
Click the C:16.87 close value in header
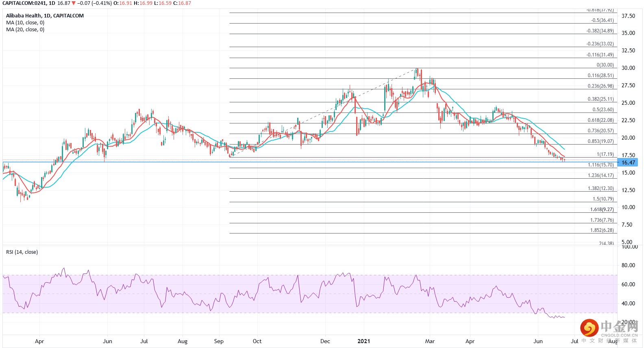(182, 3)
